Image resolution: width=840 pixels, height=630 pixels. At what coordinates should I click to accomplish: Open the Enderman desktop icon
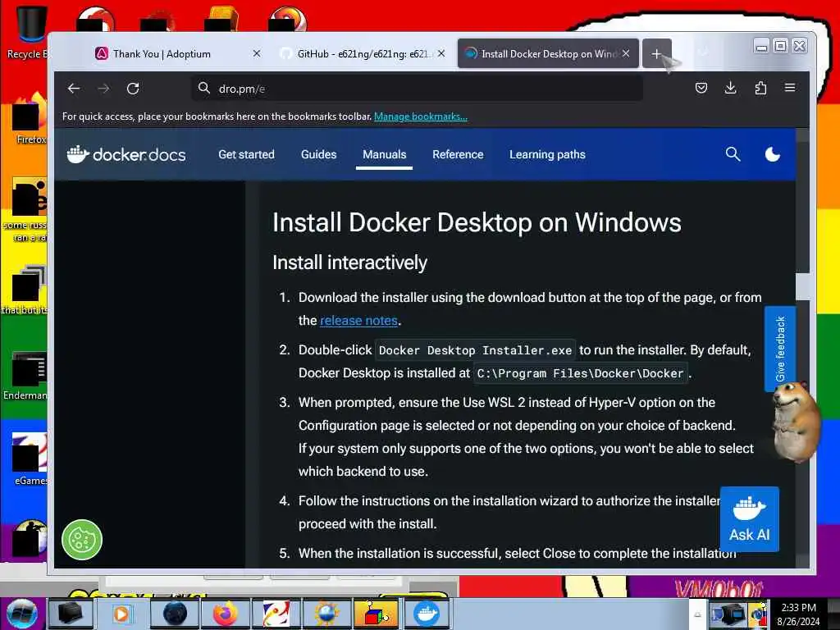coord(27,375)
